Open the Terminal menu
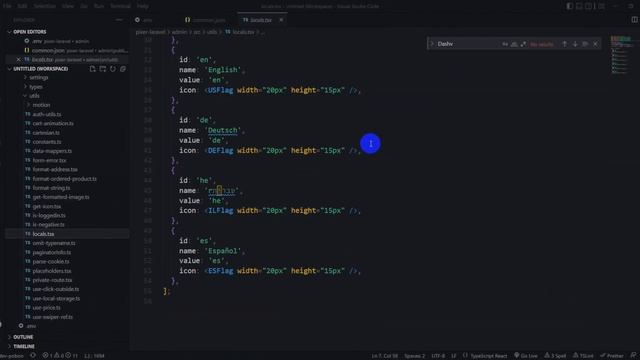640x360 pixels. pos(120,6)
